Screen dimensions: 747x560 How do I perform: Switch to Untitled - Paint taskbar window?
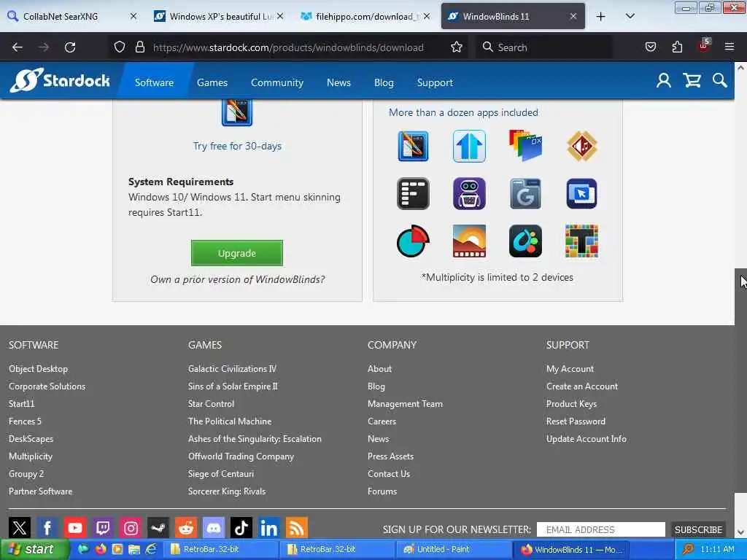coord(454,549)
